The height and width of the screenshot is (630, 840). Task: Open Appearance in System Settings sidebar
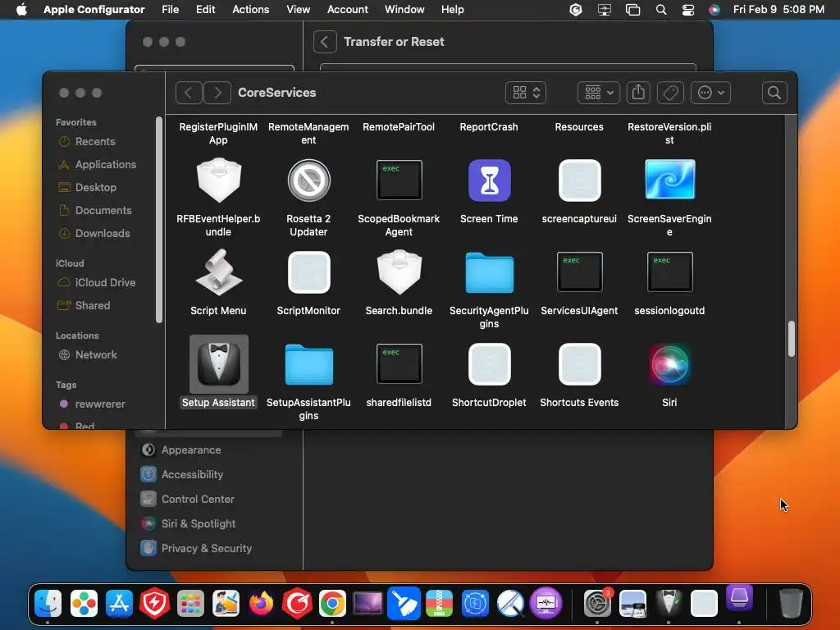(x=190, y=450)
